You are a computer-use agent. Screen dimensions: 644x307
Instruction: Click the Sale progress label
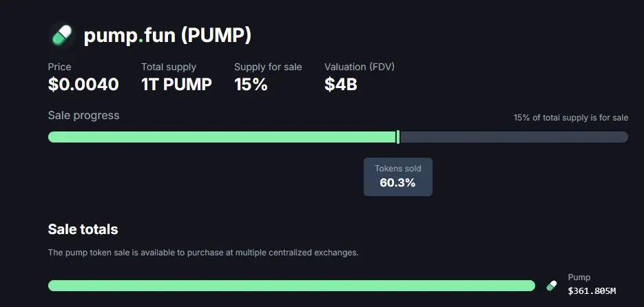[84, 116]
